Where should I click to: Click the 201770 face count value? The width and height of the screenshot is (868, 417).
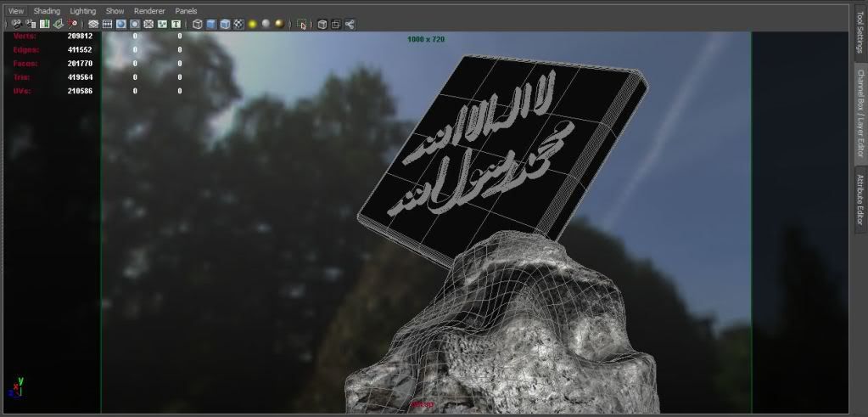pyautogui.click(x=80, y=63)
